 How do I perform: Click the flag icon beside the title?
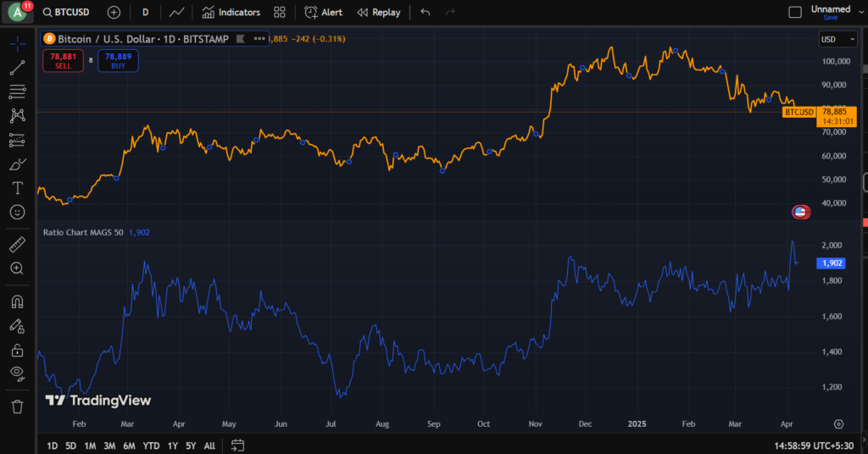pyautogui.click(x=240, y=39)
